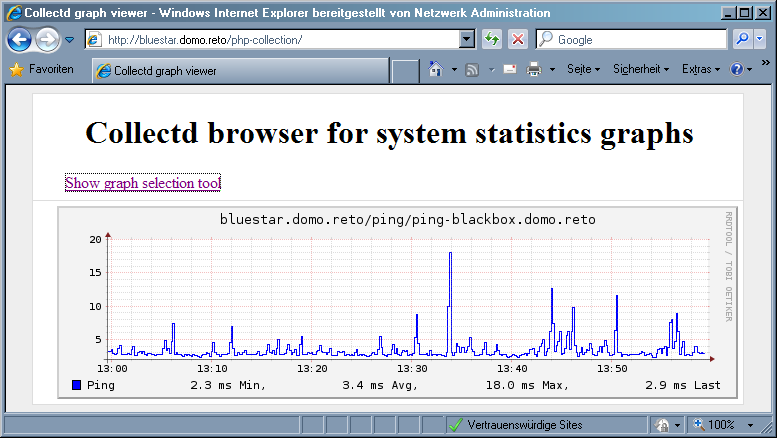The image size is (777, 438).
Task: Select the Collectd graph viewer tab
Action: click(240, 71)
